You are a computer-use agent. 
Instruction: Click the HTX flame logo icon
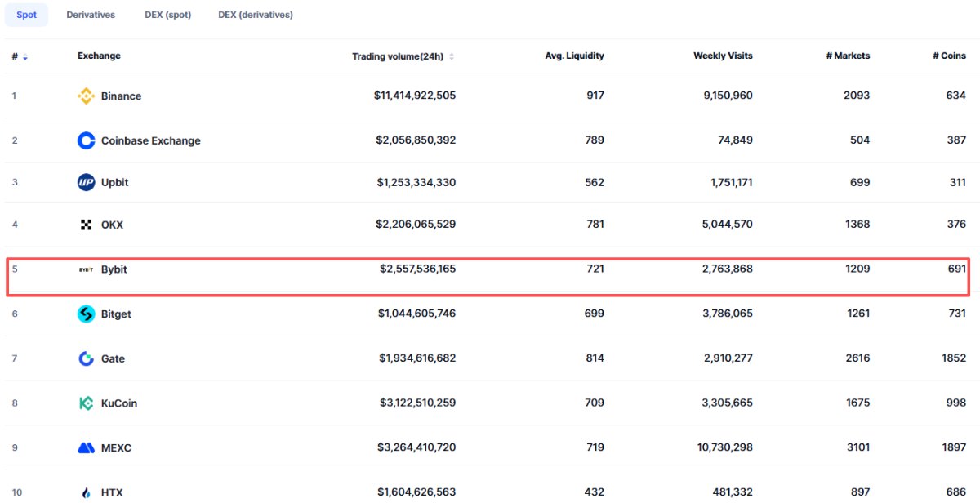click(x=86, y=492)
